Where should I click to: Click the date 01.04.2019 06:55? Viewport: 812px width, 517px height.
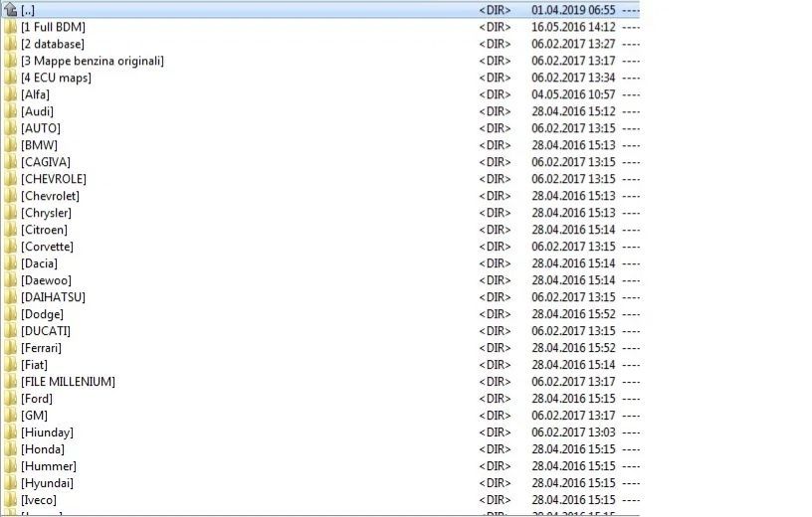[573, 10]
